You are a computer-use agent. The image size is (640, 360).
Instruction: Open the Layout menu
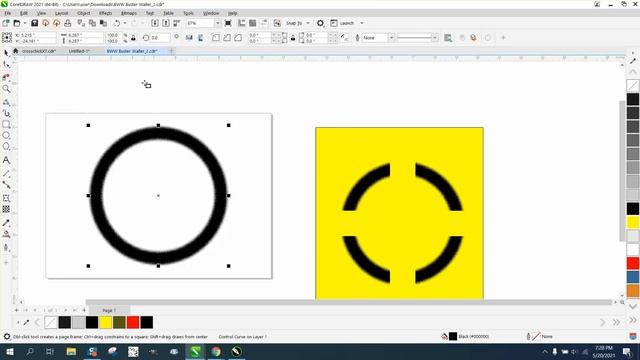pyautogui.click(x=62, y=13)
